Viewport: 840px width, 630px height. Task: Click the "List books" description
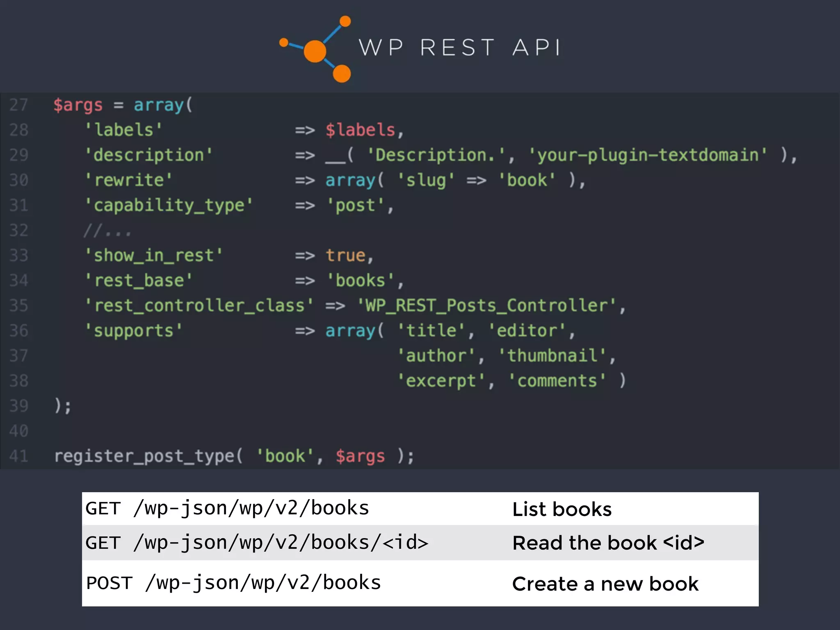point(562,509)
